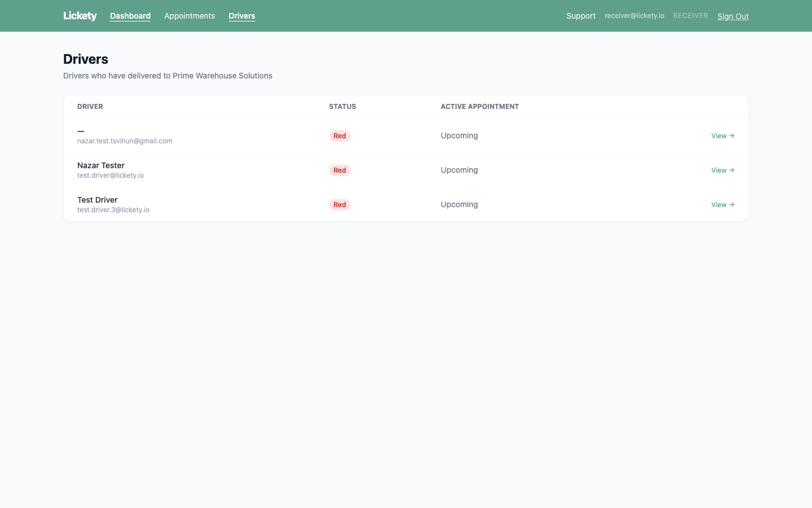Click the Red status badge on Test Driver's row
The image size is (812, 508).
click(x=339, y=204)
